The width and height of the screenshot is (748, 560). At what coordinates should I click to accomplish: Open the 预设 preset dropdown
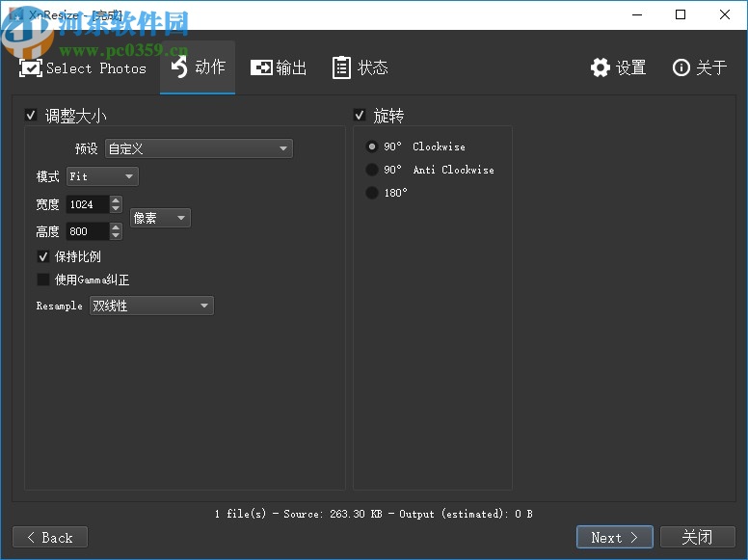pos(199,148)
